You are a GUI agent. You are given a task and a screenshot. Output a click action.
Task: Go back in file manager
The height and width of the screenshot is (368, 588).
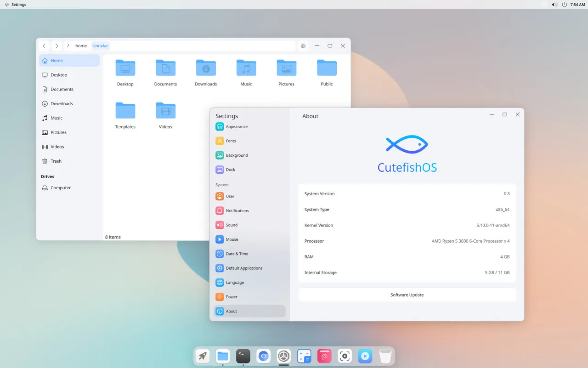tap(44, 46)
